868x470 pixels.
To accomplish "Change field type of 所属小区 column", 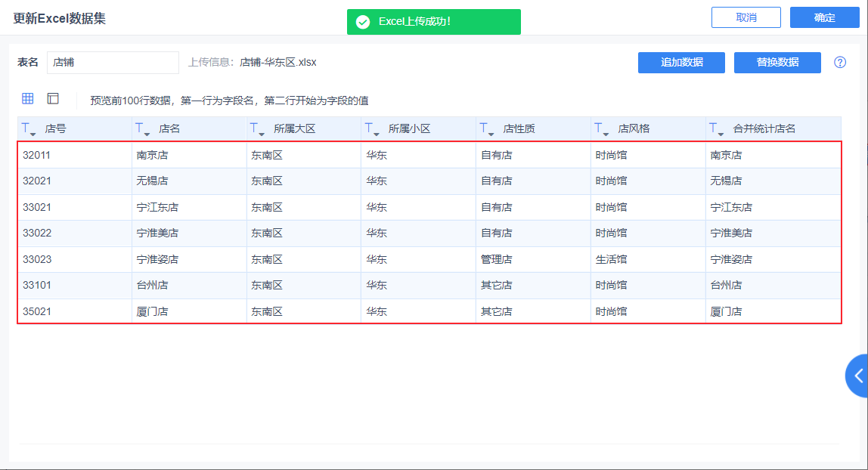I will (372, 129).
